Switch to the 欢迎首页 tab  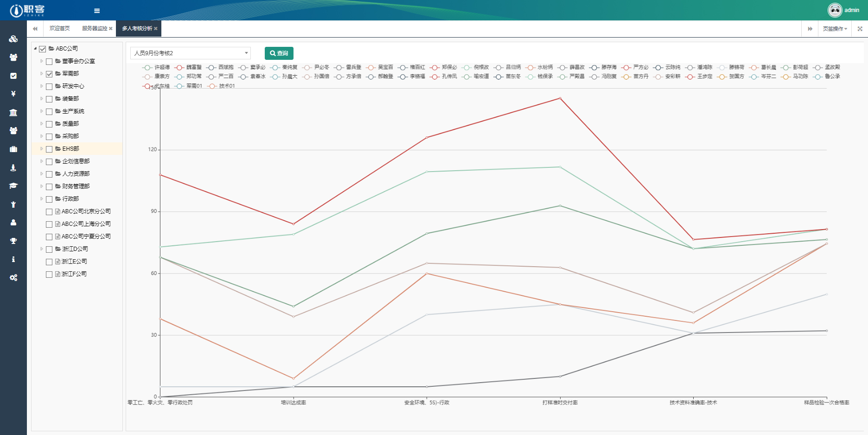tap(59, 29)
